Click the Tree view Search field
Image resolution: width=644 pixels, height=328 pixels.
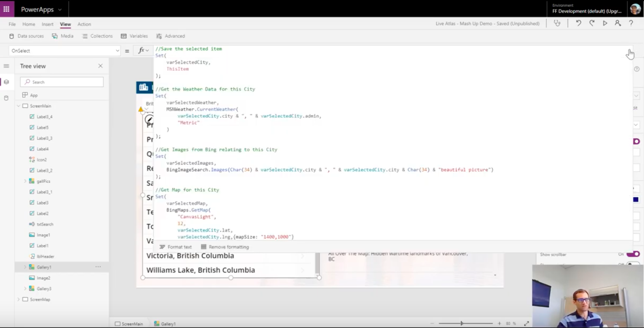(x=62, y=82)
